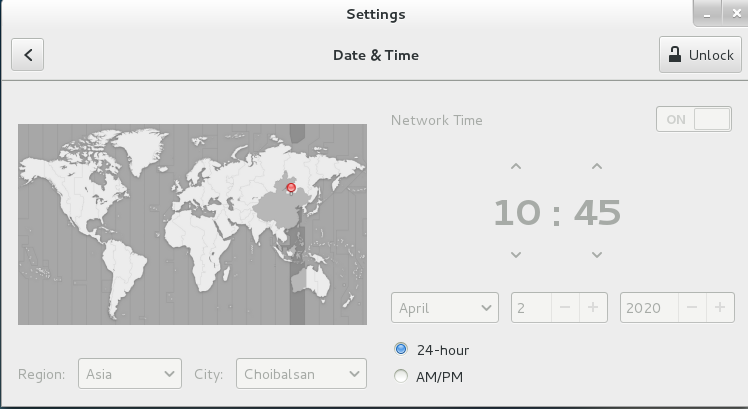The height and width of the screenshot is (409, 748).
Task: Open the April month dropdown
Action: point(445,308)
